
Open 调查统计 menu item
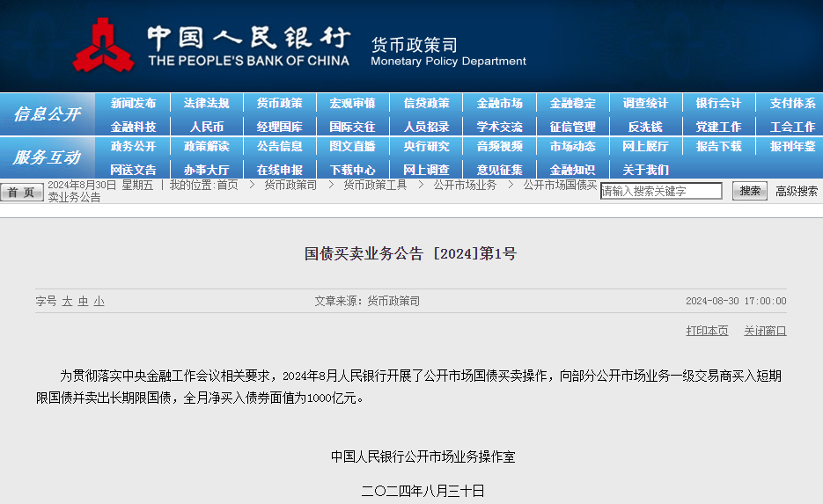pos(645,103)
